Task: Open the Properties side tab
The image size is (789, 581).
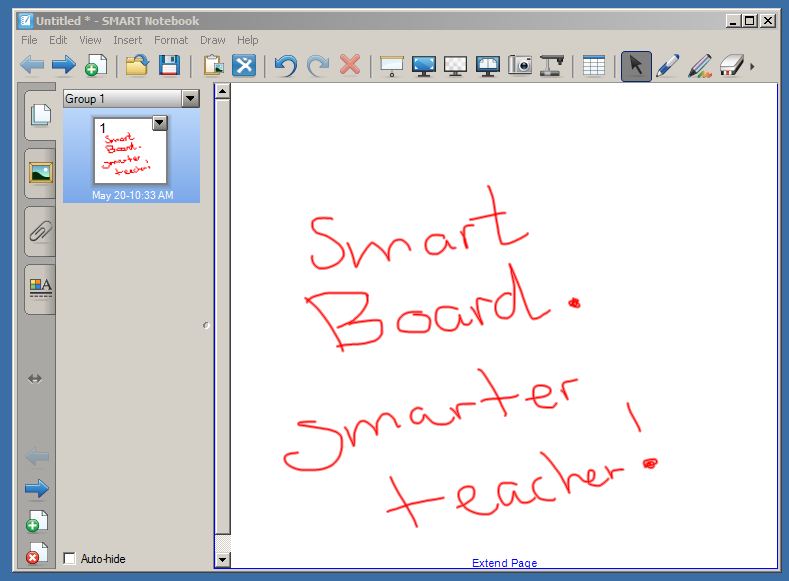Action: coord(41,289)
